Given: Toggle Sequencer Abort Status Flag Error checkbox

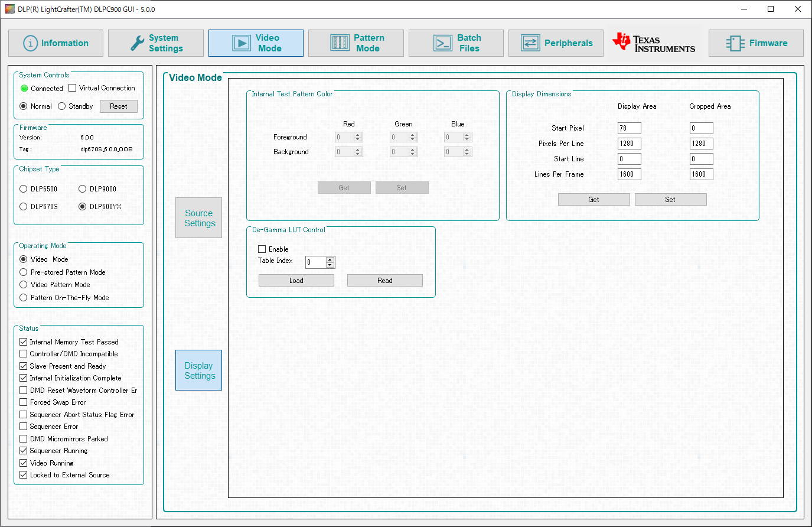Looking at the screenshot, I should [x=24, y=415].
